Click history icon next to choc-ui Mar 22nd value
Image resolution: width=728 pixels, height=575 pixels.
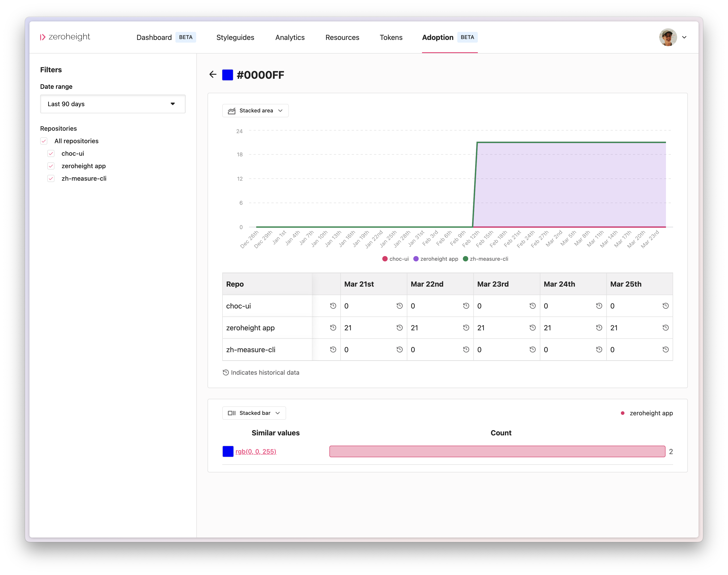466,306
